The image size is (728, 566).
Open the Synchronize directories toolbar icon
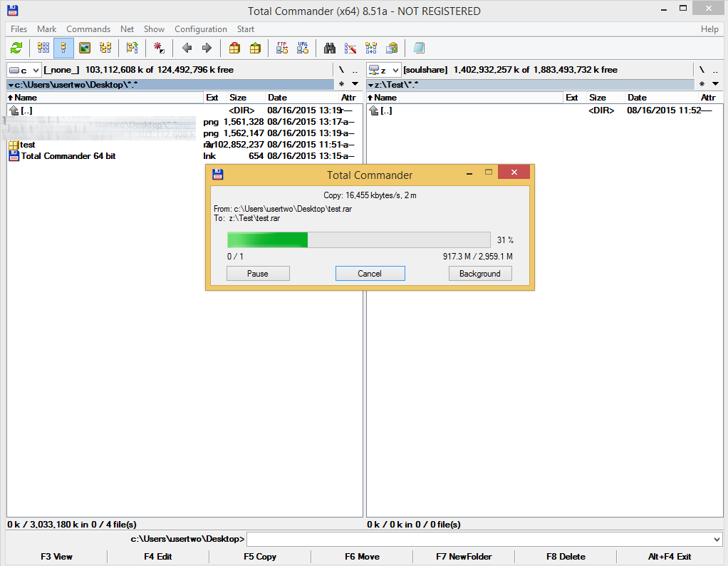click(x=371, y=48)
